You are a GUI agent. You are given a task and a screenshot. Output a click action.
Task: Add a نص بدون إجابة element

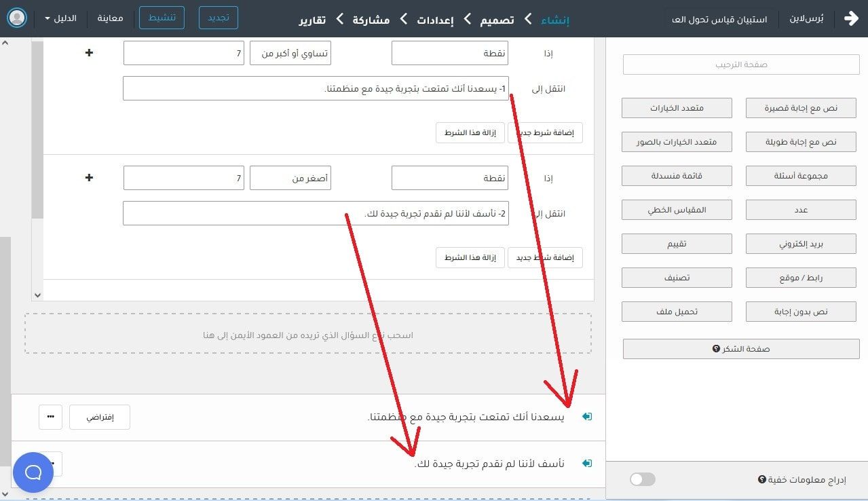click(801, 312)
